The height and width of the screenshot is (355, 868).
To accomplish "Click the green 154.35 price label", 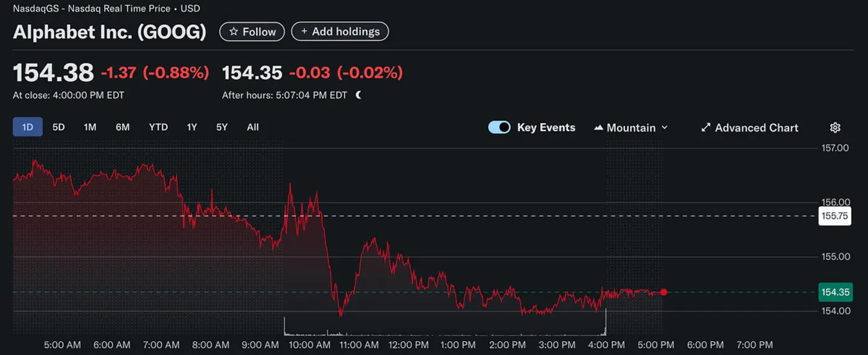I will click(x=835, y=292).
